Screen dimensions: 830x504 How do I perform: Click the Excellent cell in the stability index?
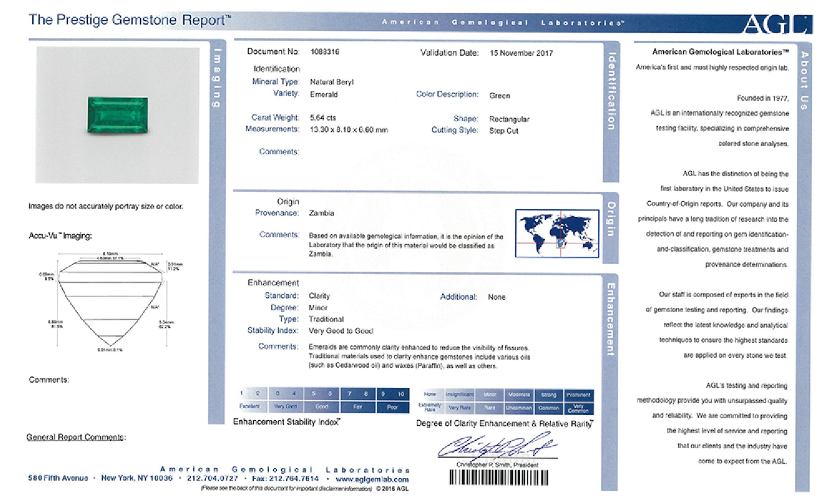250,406
